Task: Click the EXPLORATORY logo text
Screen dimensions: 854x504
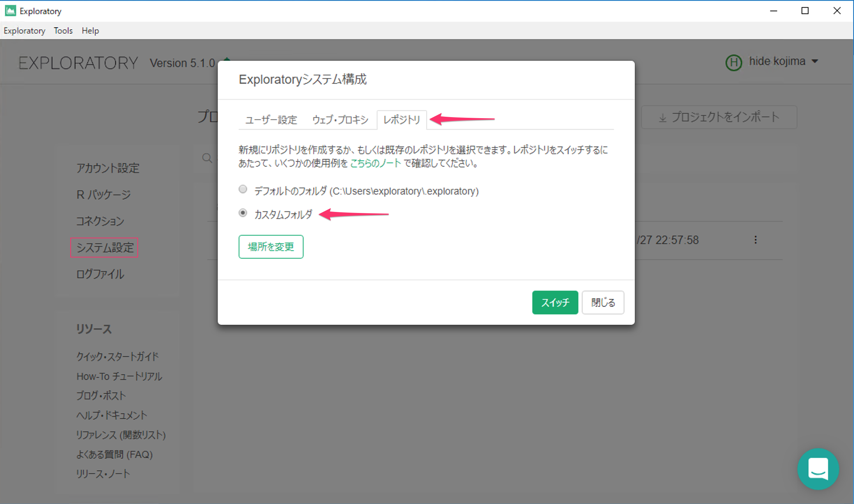Action: 78,63
